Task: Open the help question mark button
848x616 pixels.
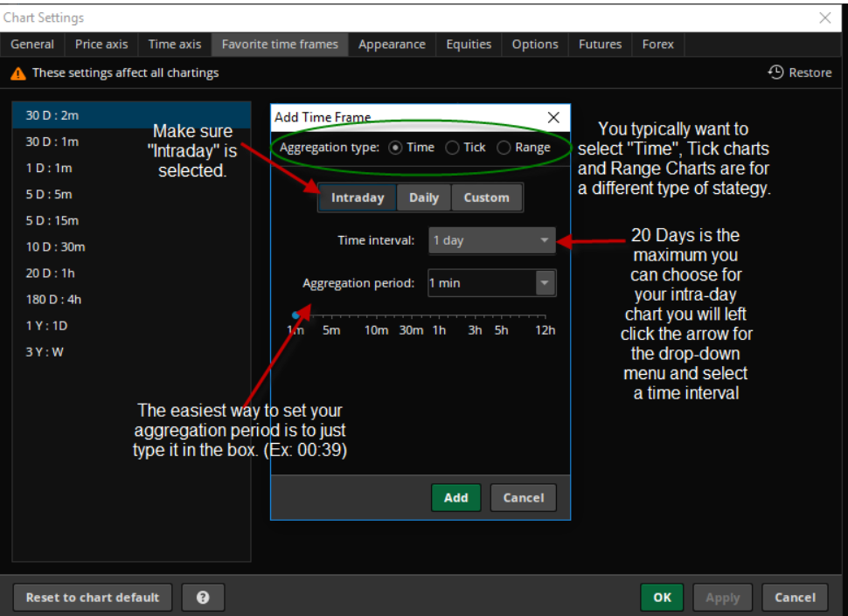Action: [x=203, y=597]
